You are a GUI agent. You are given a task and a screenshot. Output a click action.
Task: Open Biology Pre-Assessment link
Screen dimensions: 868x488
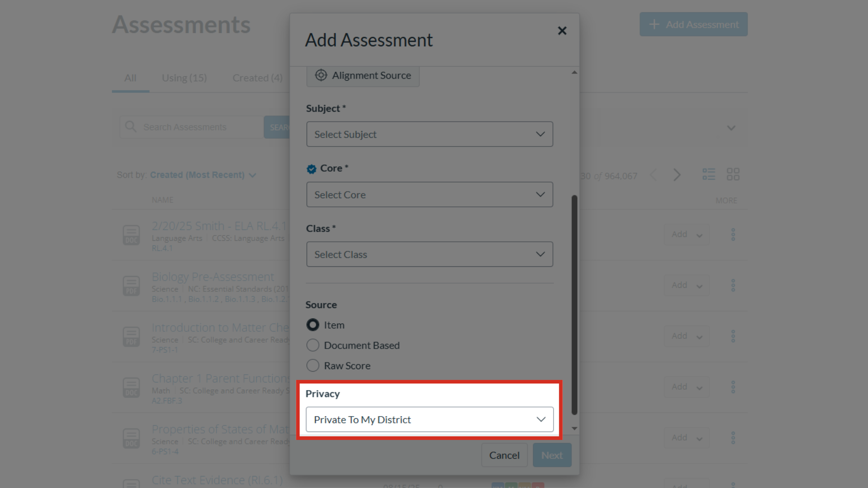[x=213, y=277]
